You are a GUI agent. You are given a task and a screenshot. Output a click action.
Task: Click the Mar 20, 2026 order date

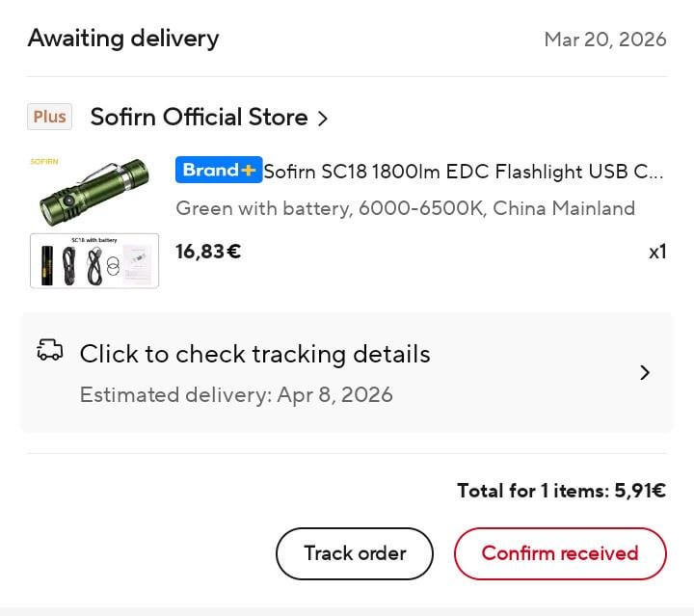pos(605,40)
